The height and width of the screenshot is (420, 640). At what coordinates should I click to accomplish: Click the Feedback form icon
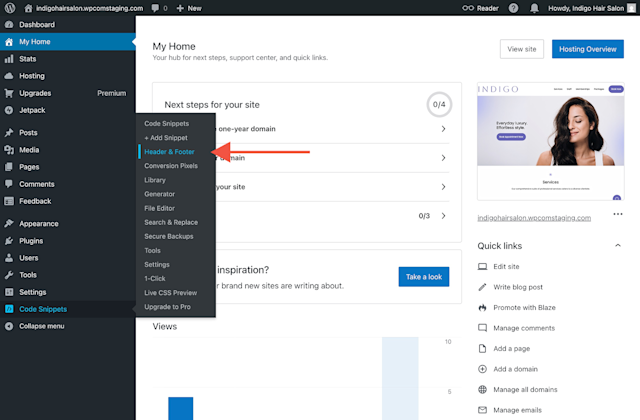click(9, 201)
